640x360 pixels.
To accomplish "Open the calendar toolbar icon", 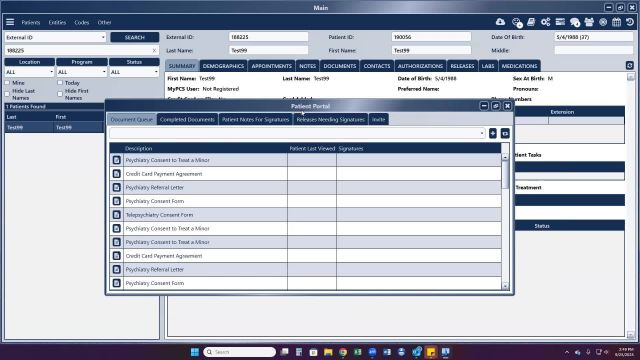I will coord(616,22).
